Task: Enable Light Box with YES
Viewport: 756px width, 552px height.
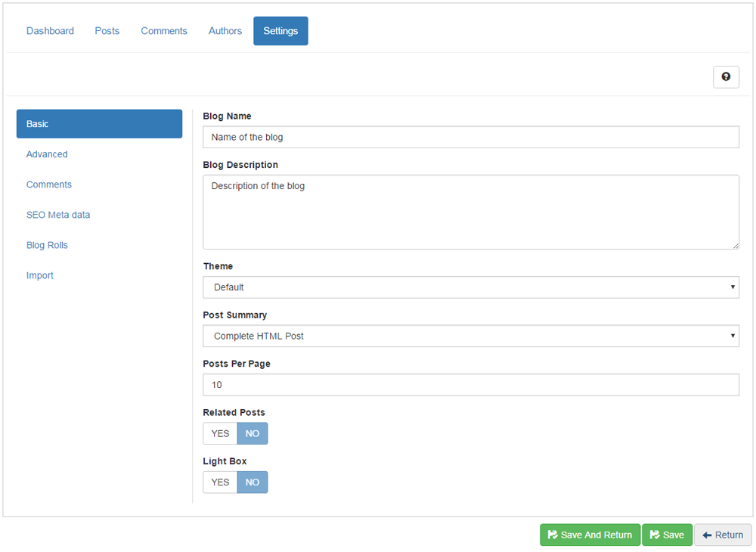Action: [x=220, y=482]
